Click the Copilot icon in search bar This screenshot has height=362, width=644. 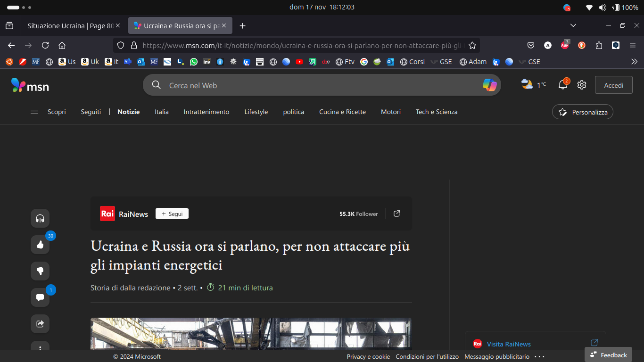tap(489, 85)
